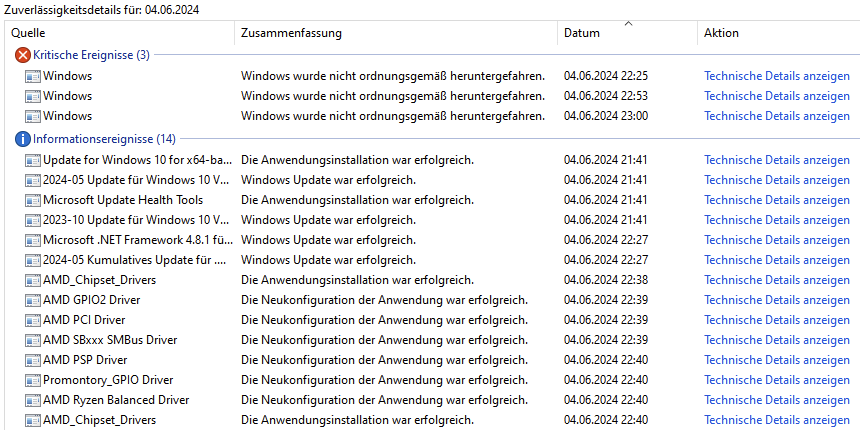Select the 'AMD Ryzen Balanced Driver' source text

coord(116,400)
